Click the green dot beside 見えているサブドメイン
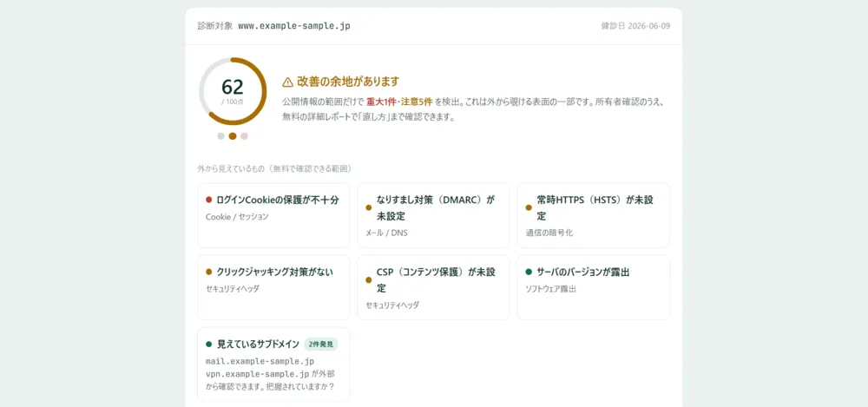Screen dimensions: 868x407 pos(208,344)
